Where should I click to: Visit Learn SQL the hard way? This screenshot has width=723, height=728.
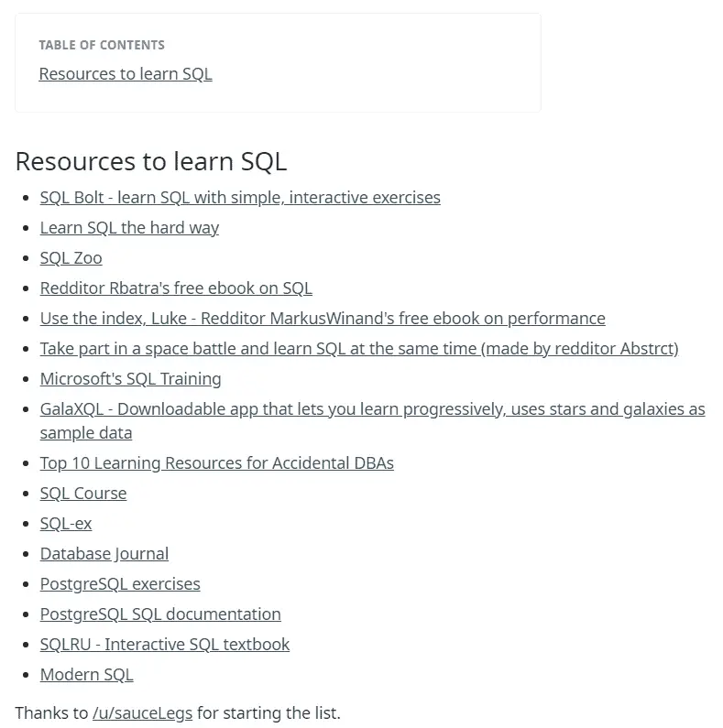tap(129, 227)
